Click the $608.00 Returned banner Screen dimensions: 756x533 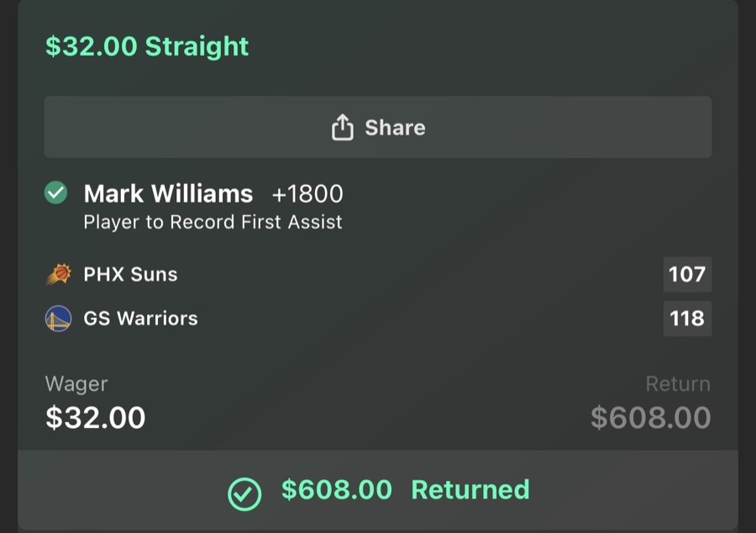coord(378,489)
